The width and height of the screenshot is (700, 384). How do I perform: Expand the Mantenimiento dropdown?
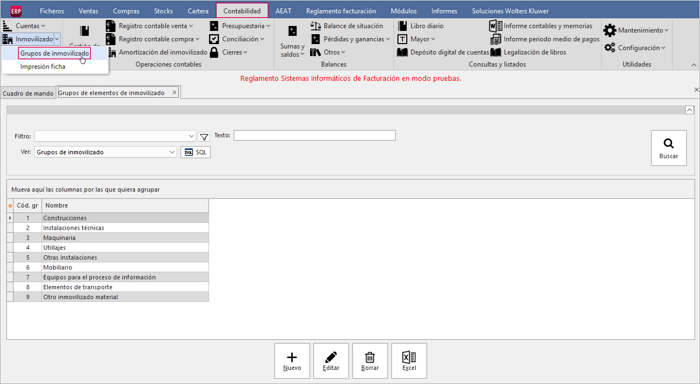667,30
